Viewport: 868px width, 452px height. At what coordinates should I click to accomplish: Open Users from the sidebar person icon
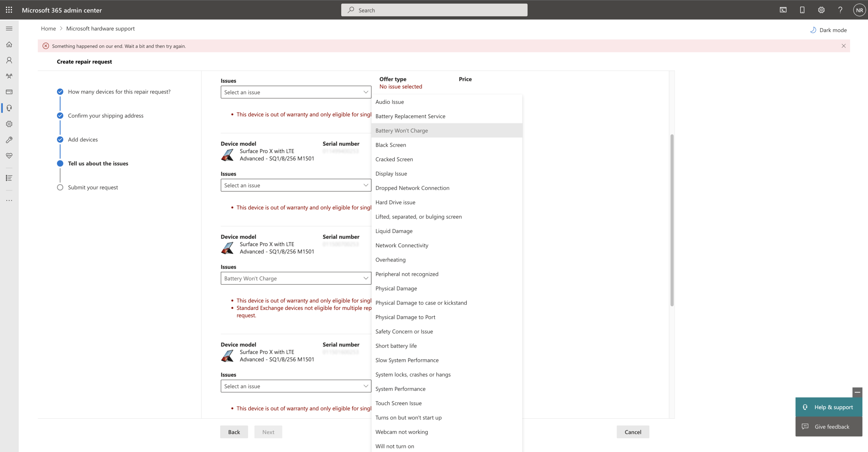[9, 60]
